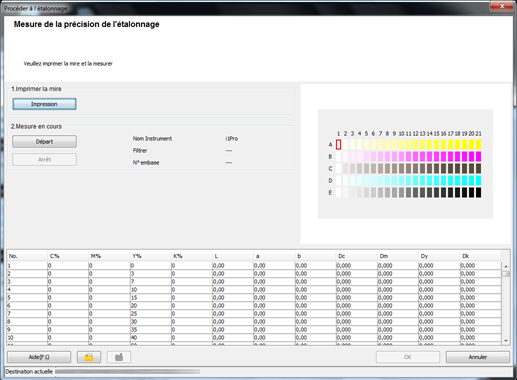Click the Filtrer label
Image resolution: width=517 pixels, height=380 pixels.
pyautogui.click(x=140, y=150)
